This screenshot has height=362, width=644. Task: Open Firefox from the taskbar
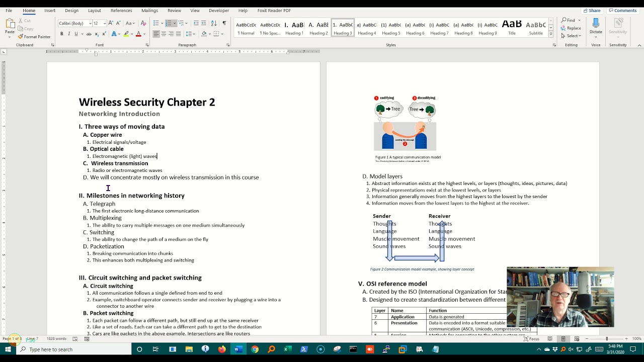click(x=222, y=349)
